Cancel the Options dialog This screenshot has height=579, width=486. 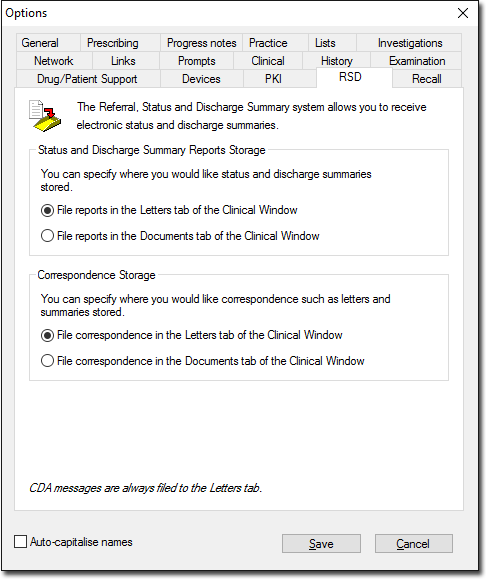(x=414, y=544)
